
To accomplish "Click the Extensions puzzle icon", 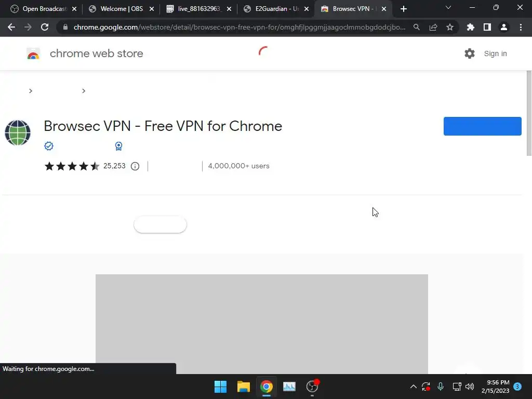I will (x=471, y=27).
